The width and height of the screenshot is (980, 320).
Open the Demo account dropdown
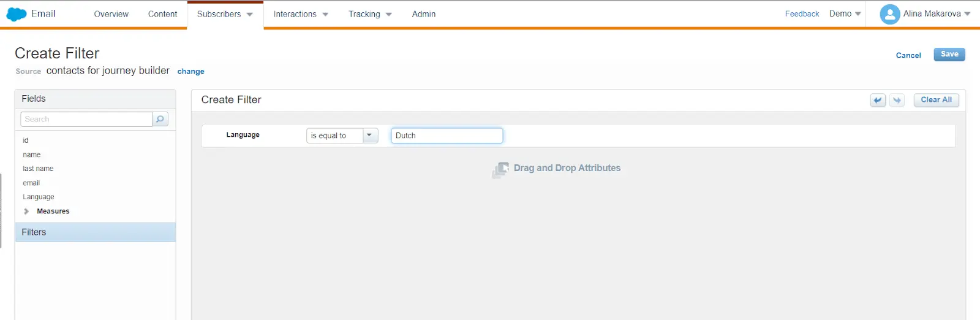point(845,13)
